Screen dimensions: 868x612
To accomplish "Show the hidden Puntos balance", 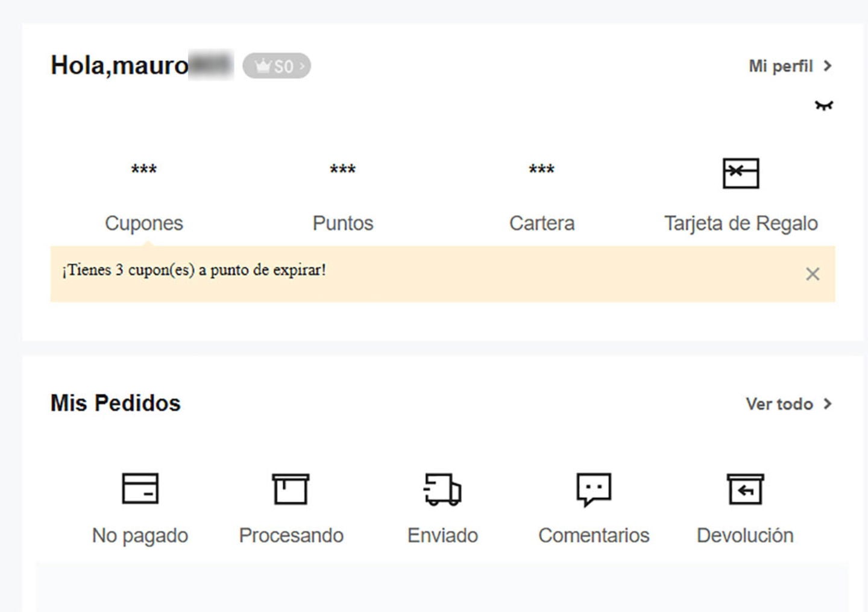I will pyautogui.click(x=342, y=171).
